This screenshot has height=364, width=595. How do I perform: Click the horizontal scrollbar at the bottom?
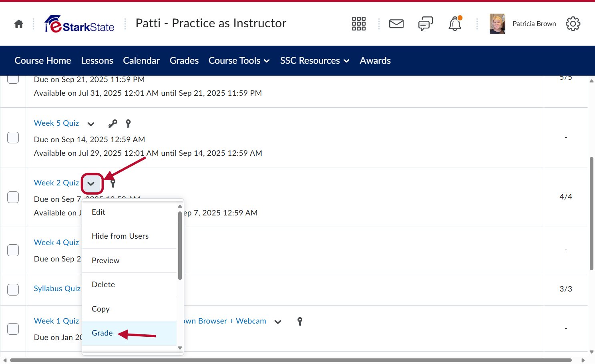(x=291, y=360)
